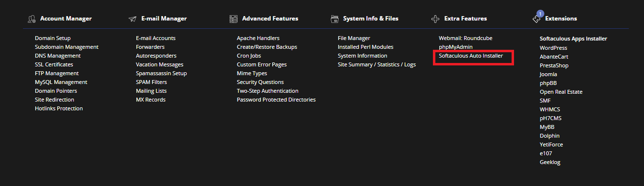Select Custom Error Pages

pyautogui.click(x=262, y=64)
